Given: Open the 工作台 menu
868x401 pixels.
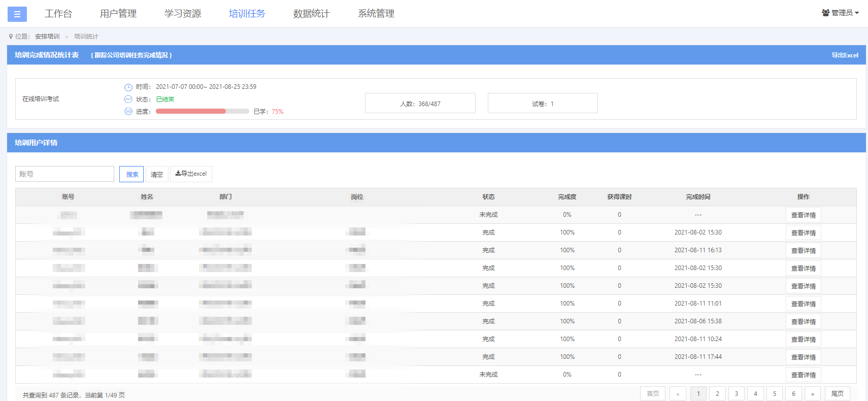Looking at the screenshot, I should pyautogui.click(x=58, y=14).
